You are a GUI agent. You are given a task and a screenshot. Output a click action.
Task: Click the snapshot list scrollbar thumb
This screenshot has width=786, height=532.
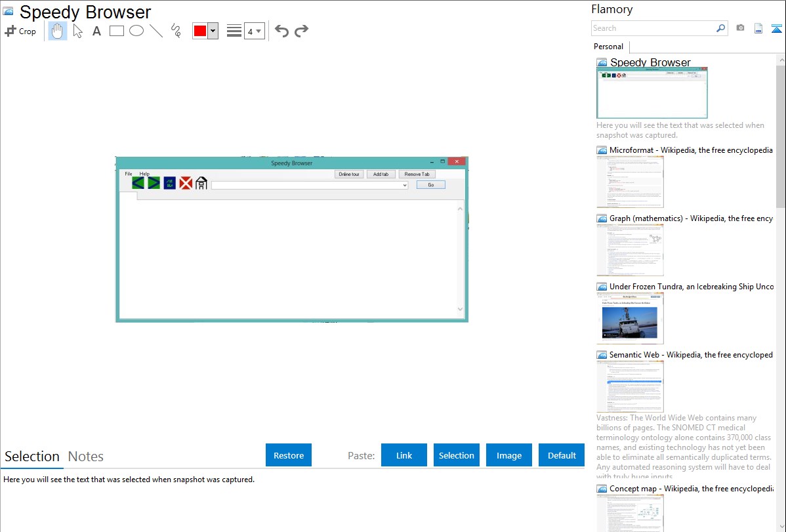781,136
